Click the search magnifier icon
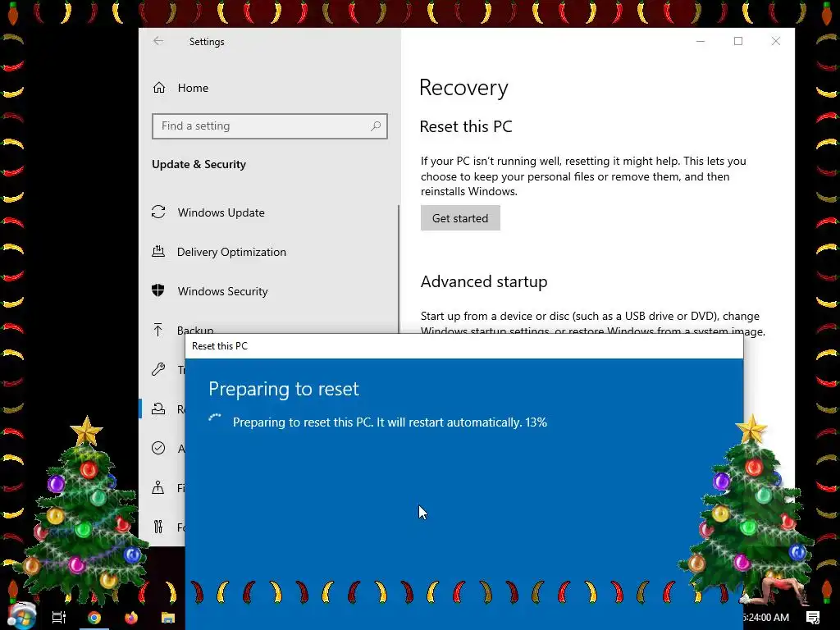 [376, 126]
